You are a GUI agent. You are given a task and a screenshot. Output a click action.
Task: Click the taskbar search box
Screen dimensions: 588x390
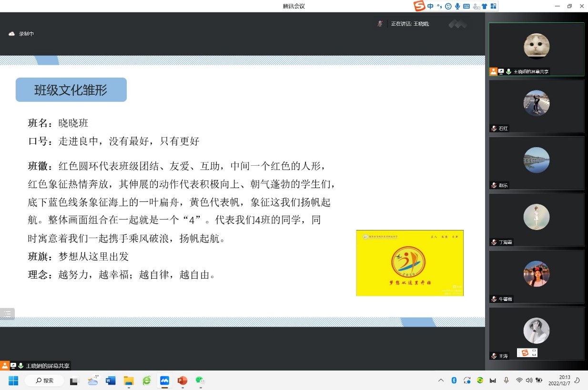point(45,380)
